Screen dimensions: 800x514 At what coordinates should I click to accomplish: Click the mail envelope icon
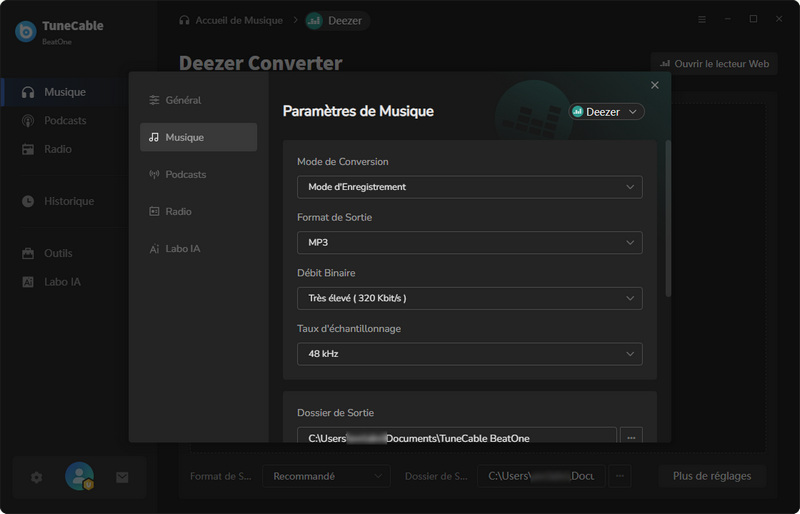point(122,478)
